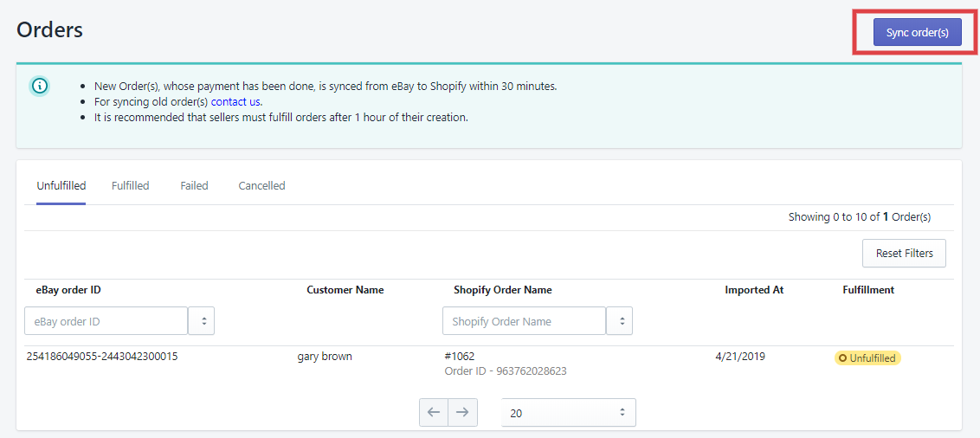Open the Shopify Order Name filter dropdown

pos(620,321)
